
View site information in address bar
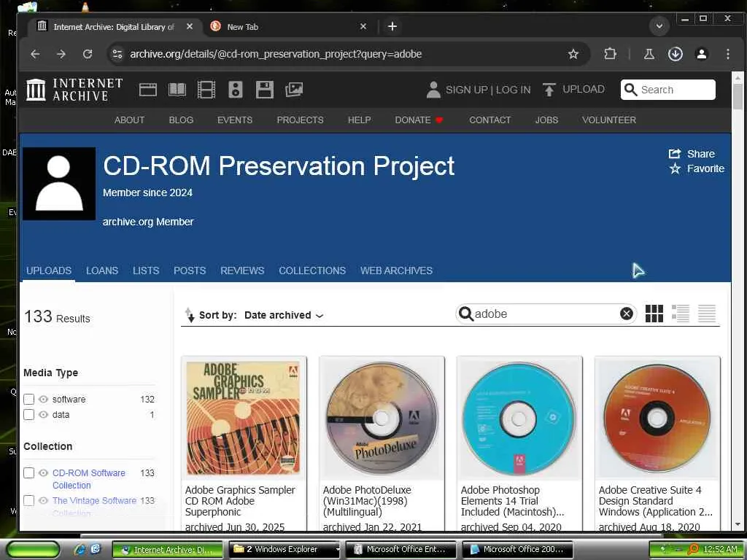pyautogui.click(x=117, y=54)
